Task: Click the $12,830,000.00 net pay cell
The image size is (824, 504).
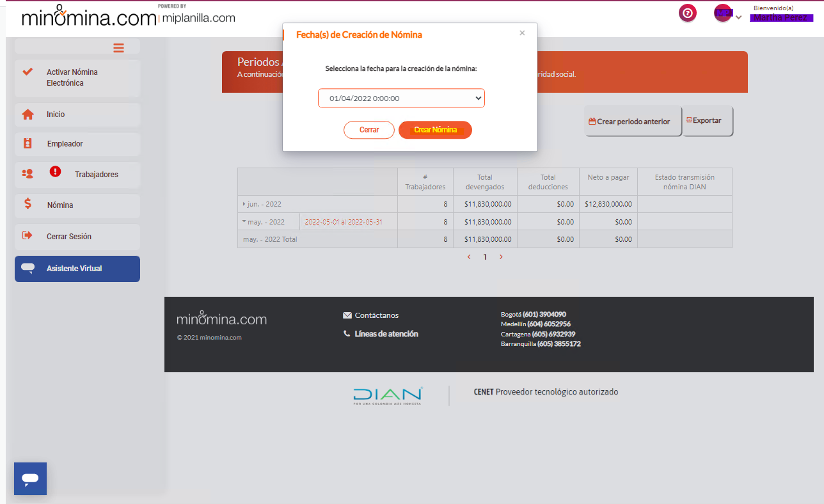Action: click(608, 204)
